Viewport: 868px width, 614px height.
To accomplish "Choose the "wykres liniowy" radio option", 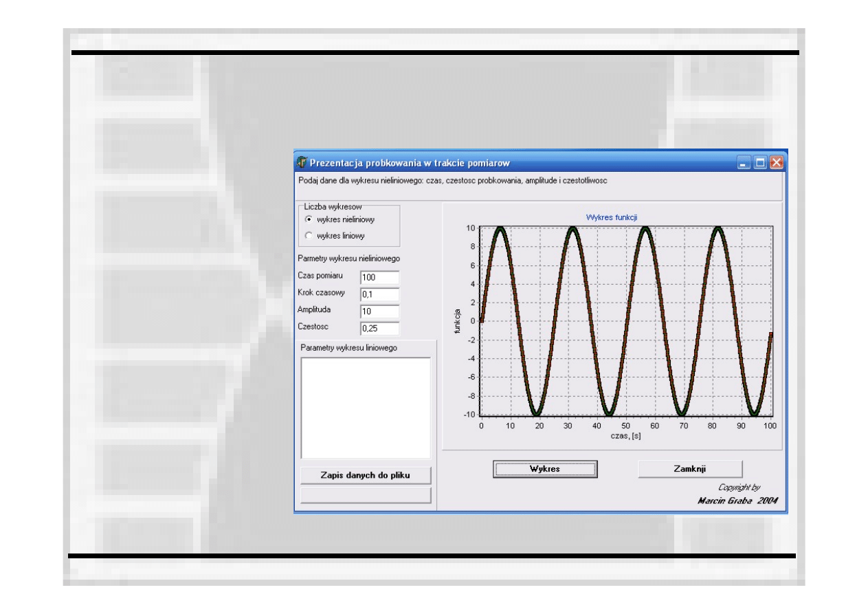I will 309,235.
